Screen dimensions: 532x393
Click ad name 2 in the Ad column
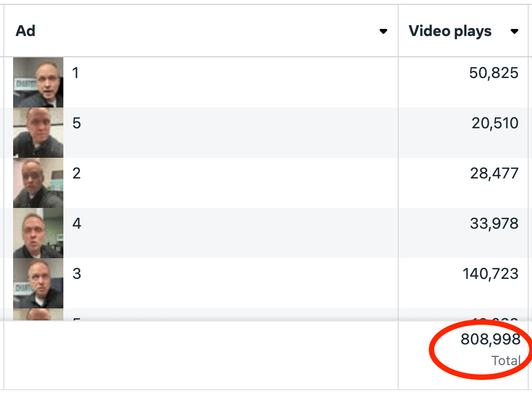[76, 173]
